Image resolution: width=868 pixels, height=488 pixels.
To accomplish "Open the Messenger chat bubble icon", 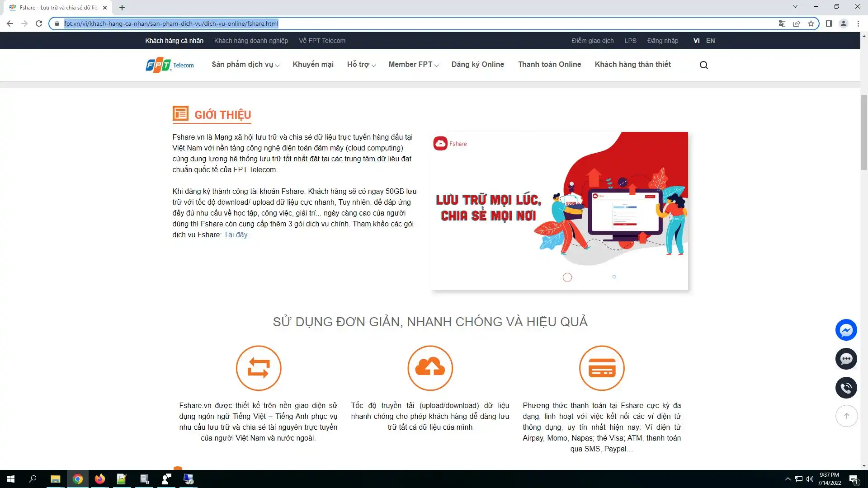I will (846, 330).
